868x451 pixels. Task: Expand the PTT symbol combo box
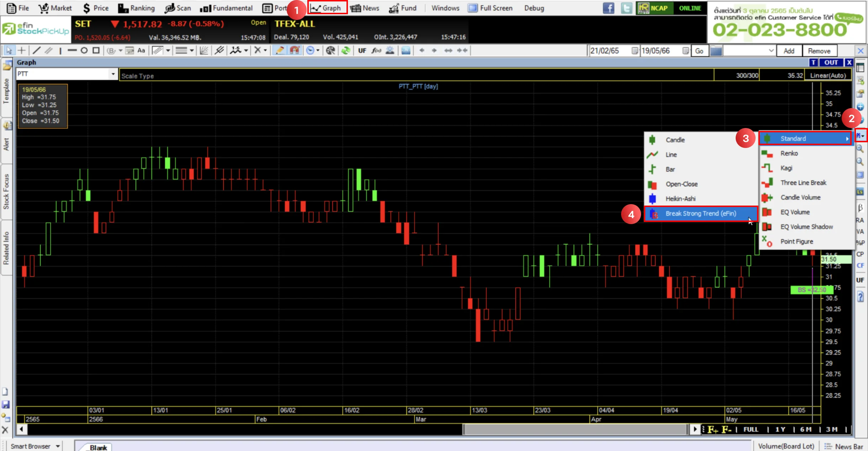pos(113,74)
